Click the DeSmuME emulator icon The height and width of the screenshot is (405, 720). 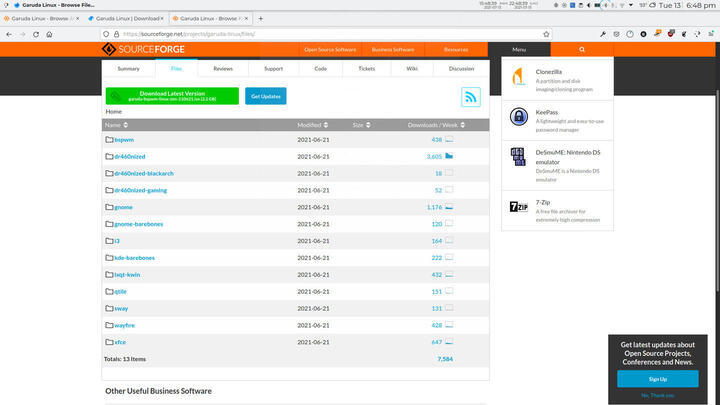(x=518, y=157)
